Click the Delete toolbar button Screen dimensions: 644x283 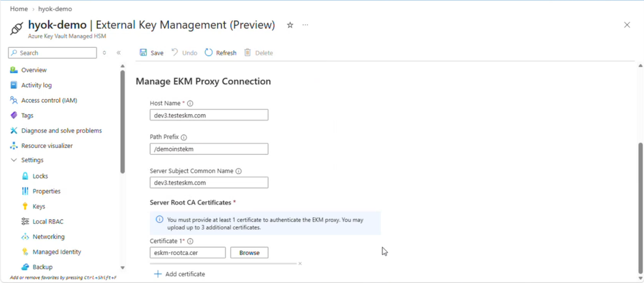[x=258, y=53]
